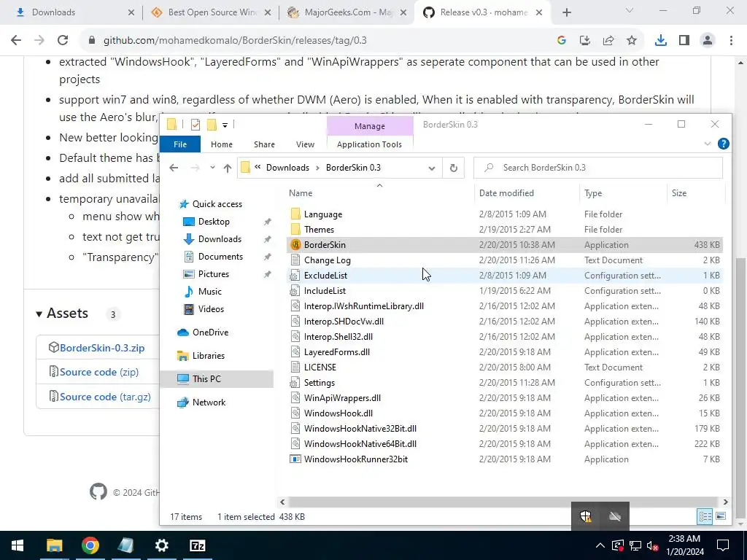Image resolution: width=747 pixels, height=560 pixels.
Task: Open the Windows Security tray icon
Action: [586, 516]
